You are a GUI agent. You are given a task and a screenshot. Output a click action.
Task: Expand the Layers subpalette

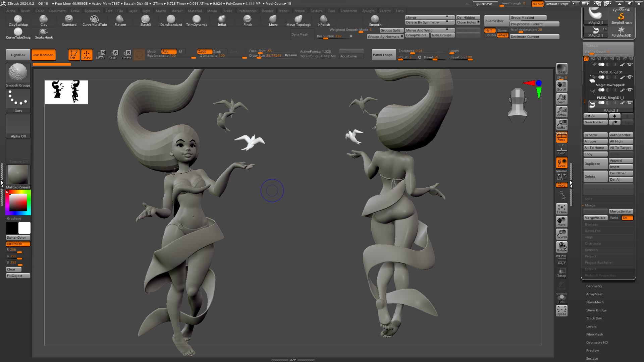click(x=591, y=326)
